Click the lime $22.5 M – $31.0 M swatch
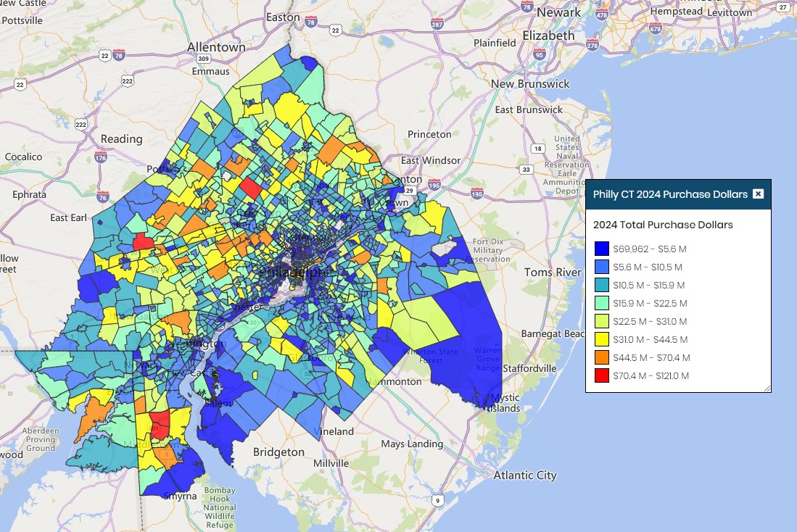This screenshot has height=532, width=797. coord(602,321)
